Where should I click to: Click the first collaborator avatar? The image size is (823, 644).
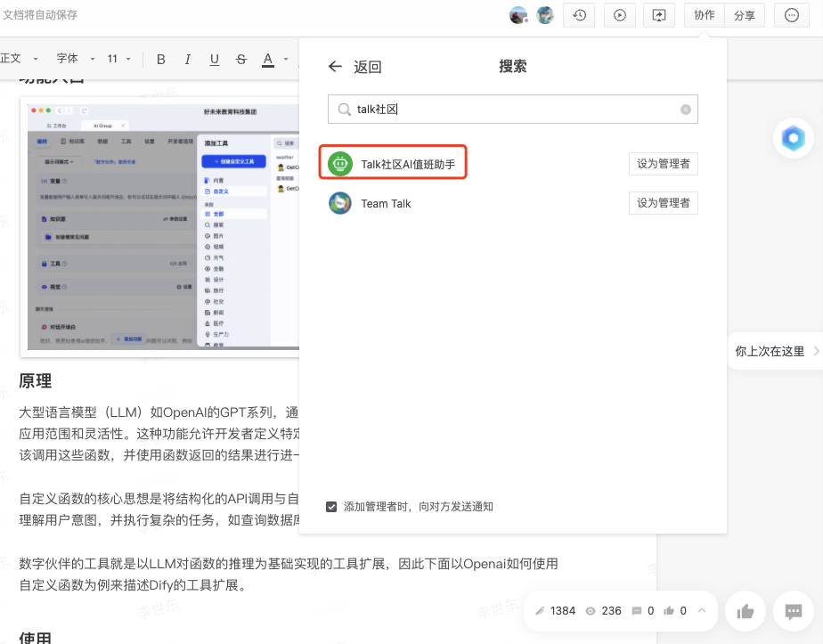click(x=518, y=15)
